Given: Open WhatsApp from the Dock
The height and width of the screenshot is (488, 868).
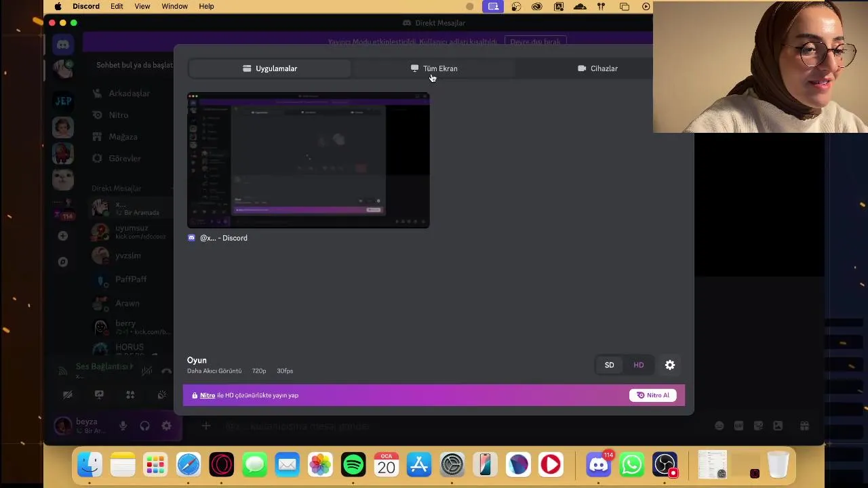Looking at the screenshot, I should click(631, 464).
